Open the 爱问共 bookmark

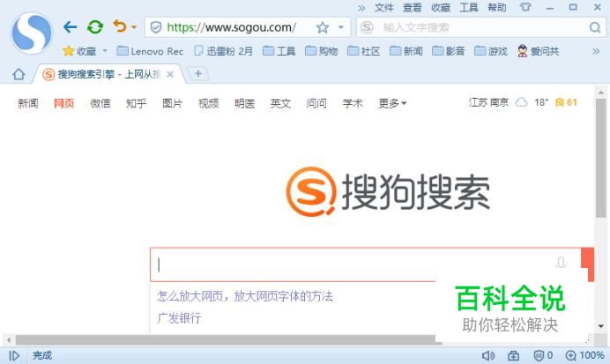coord(538,51)
